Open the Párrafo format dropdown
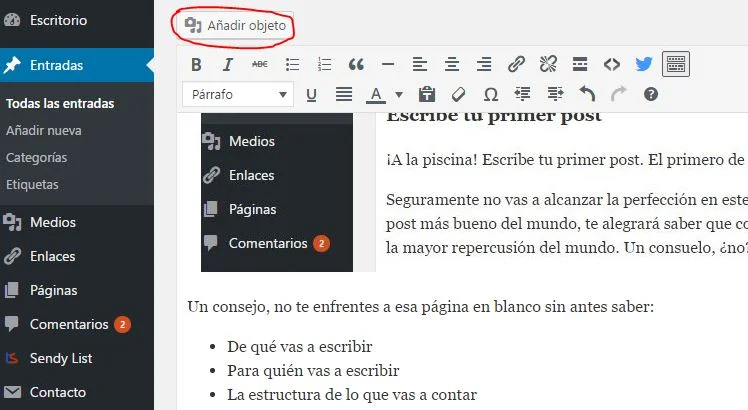Viewport: 748px width, 410px height. click(238, 95)
